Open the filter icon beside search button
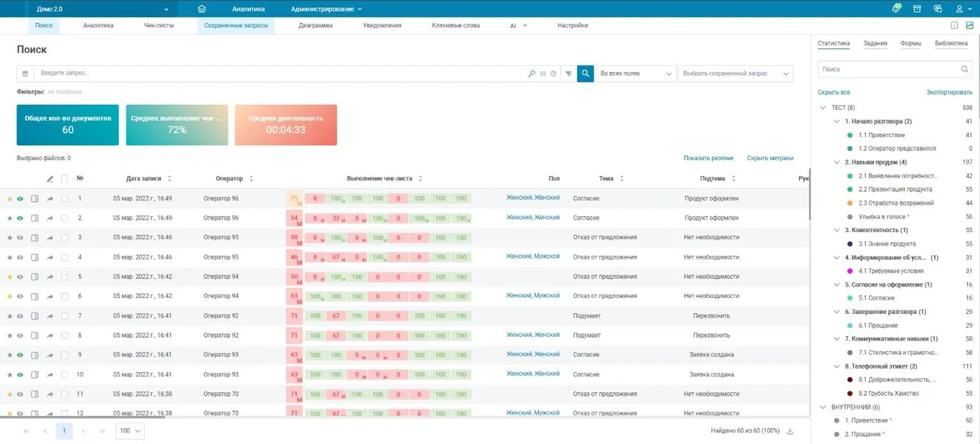The height and width of the screenshot is (444, 980). click(568, 73)
